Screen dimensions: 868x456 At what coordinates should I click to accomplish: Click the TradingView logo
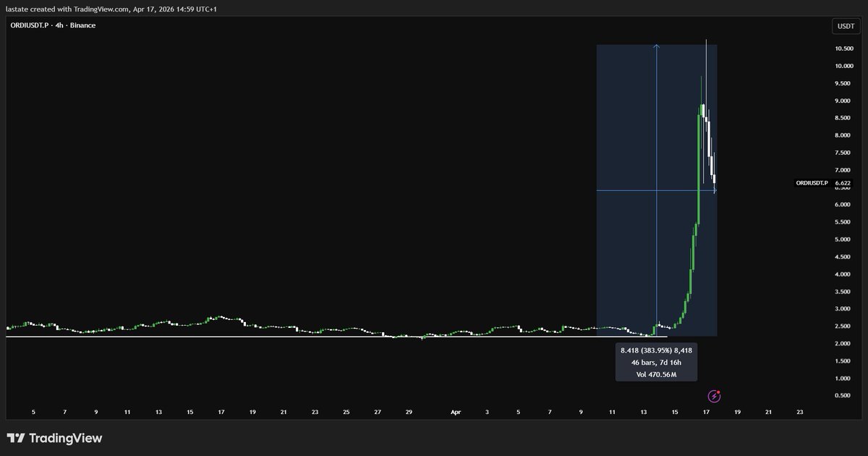point(54,439)
